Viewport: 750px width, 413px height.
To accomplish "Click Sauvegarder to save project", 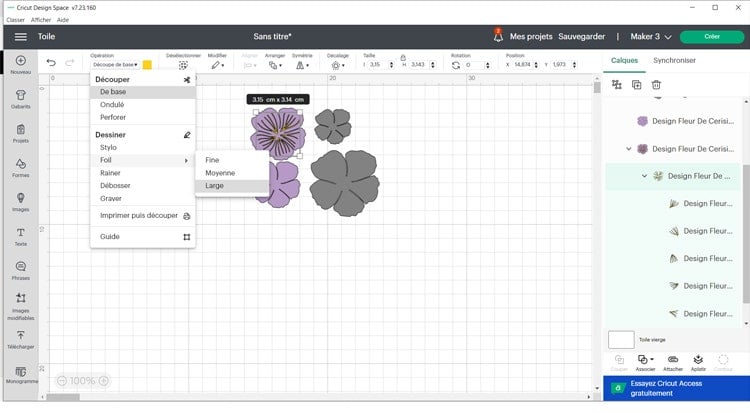I will 581,37.
